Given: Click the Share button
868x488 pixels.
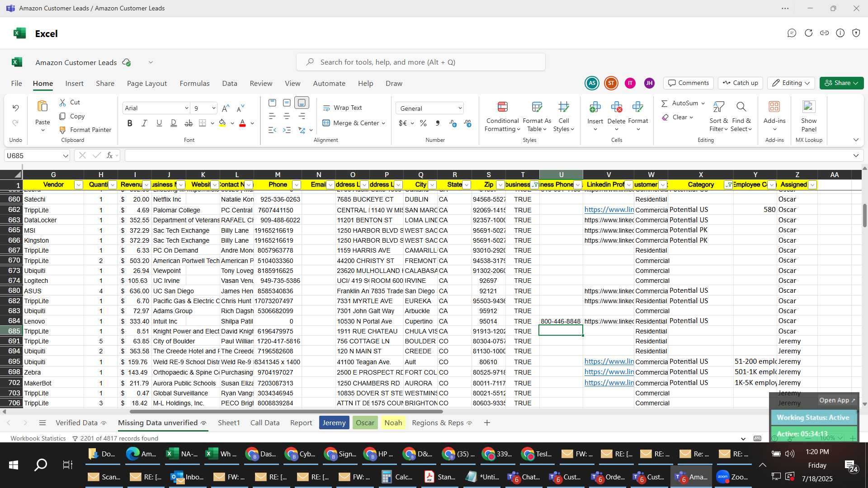Looking at the screenshot, I should pyautogui.click(x=841, y=83).
